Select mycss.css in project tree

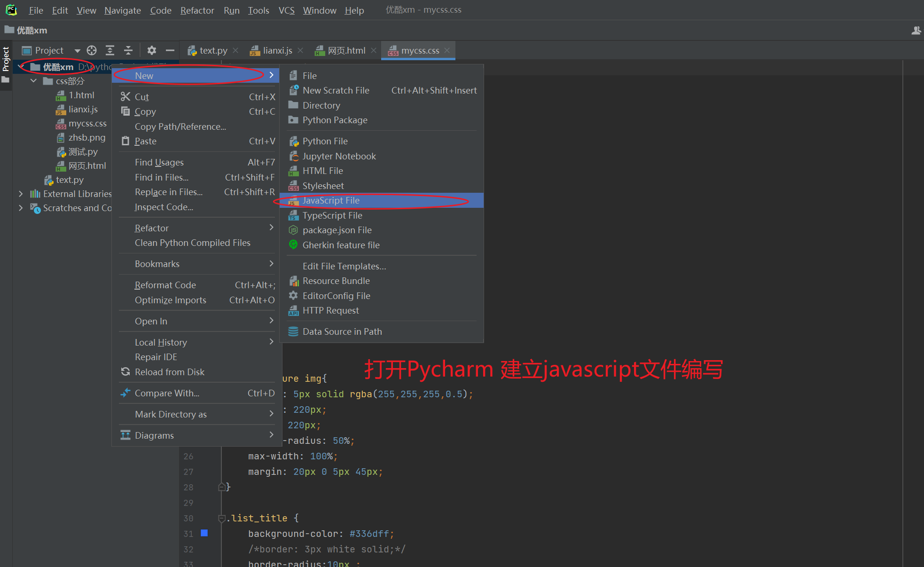pos(87,124)
